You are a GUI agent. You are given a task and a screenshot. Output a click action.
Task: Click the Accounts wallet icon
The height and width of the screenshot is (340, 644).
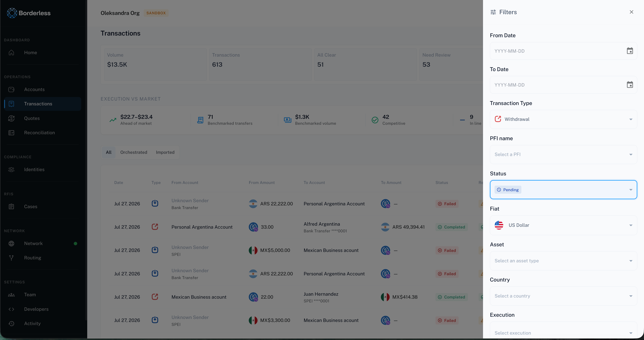pos(11,89)
